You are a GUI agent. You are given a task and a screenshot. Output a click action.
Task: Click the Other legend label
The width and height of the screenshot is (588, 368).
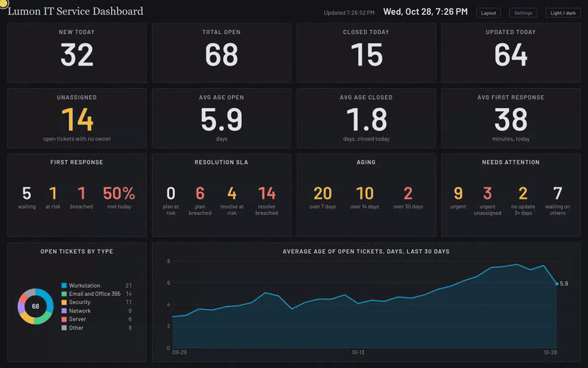76,328
